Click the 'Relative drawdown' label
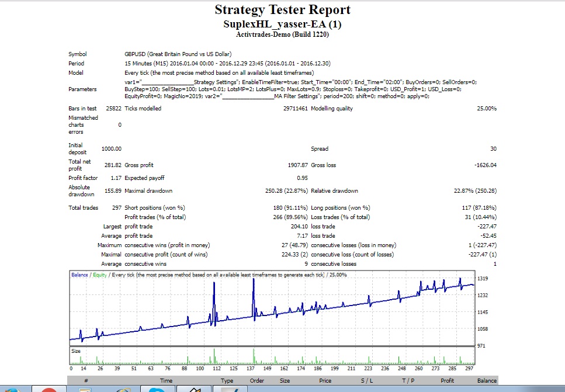The image size is (565, 392). click(334, 191)
